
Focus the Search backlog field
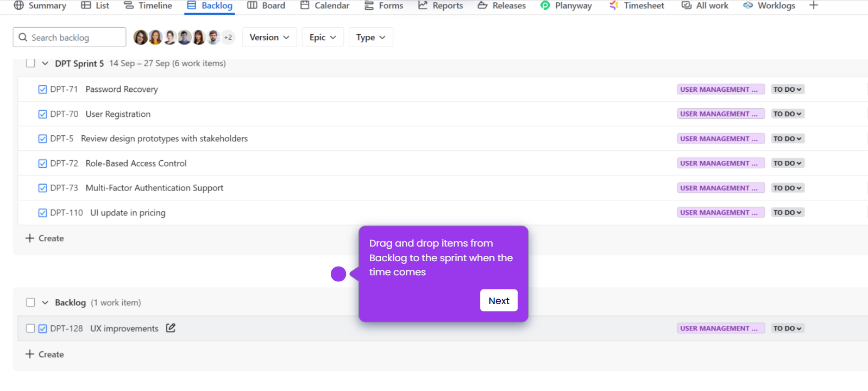coord(70,37)
